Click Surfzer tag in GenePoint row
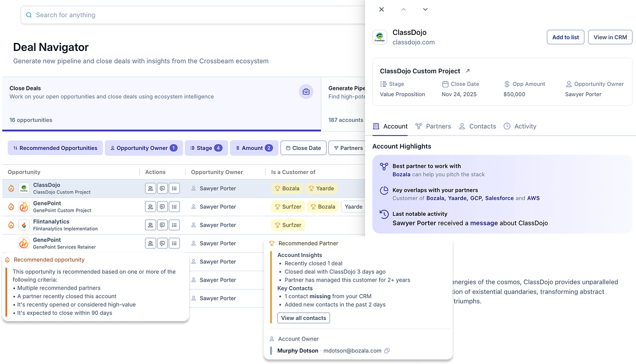636x364 pixels. 288,207
